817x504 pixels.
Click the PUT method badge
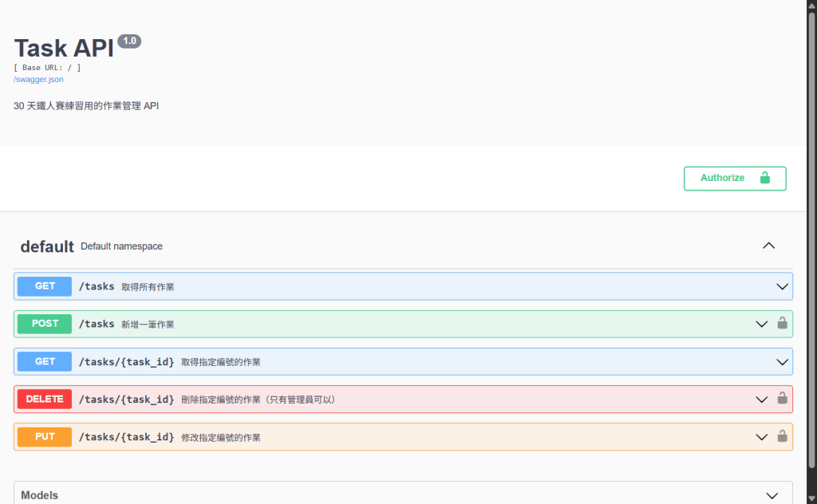coord(45,437)
